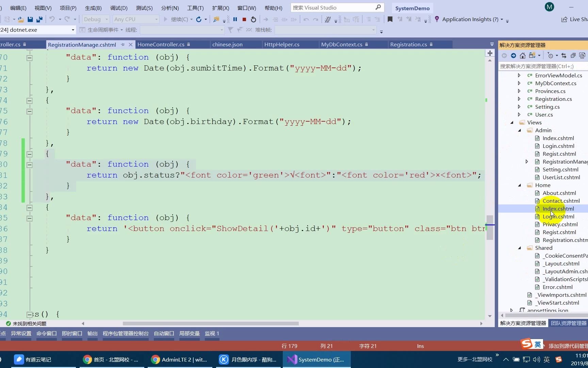Switch between solutions and folder views
This screenshot has width=588, height=368.
[532, 56]
